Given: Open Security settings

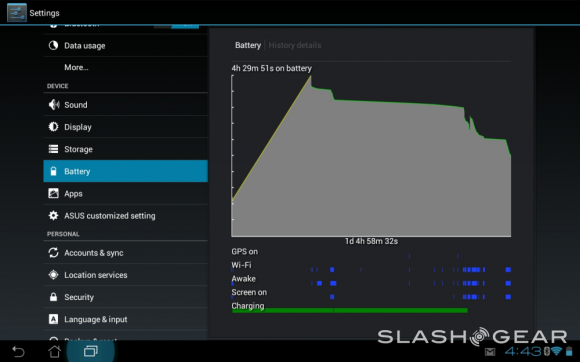Looking at the screenshot, I should click(125, 297).
